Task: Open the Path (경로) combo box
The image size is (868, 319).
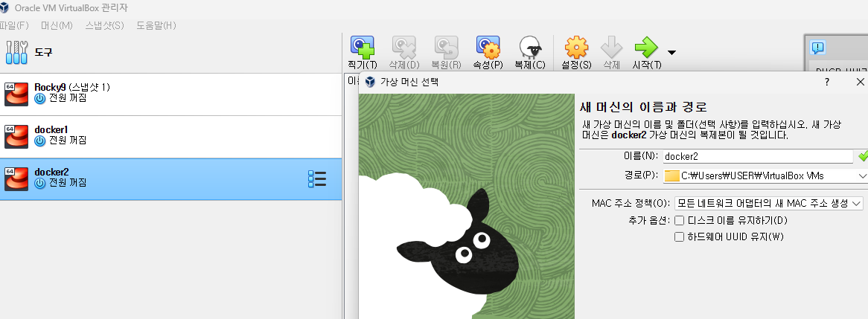Action: click(x=765, y=175)
